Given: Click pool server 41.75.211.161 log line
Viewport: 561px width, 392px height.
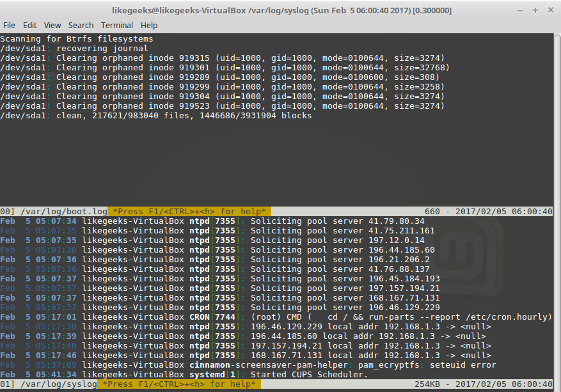Looking at the screenshot, I should coord(217,231).
